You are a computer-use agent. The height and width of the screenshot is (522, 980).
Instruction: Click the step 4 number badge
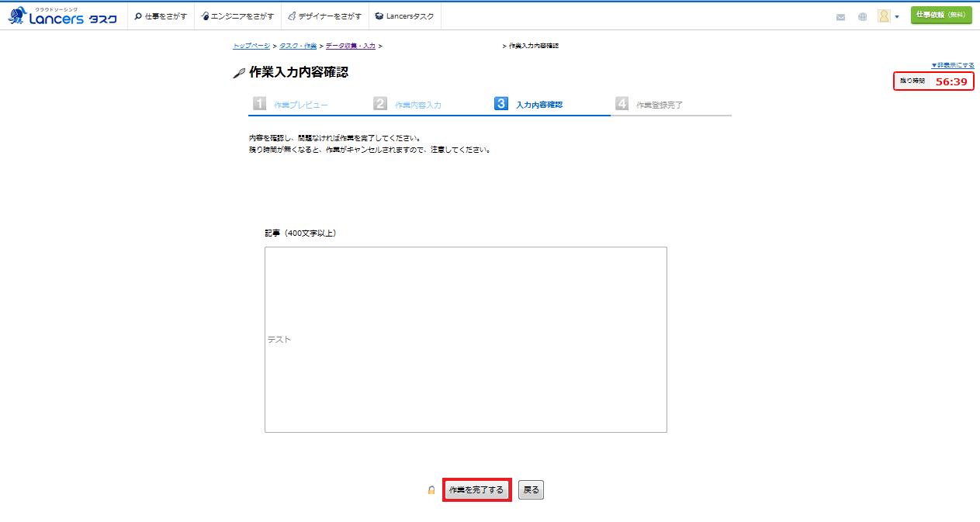tap(622, 104)
